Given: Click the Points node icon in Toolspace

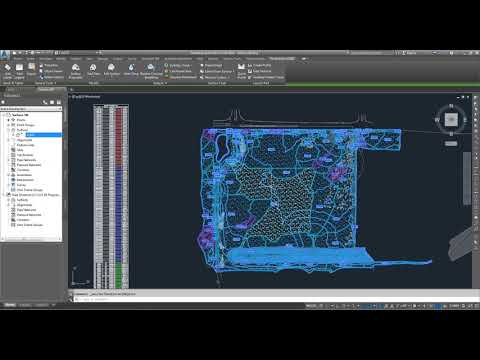Looking at the screenshot, I should click(14, 120).
